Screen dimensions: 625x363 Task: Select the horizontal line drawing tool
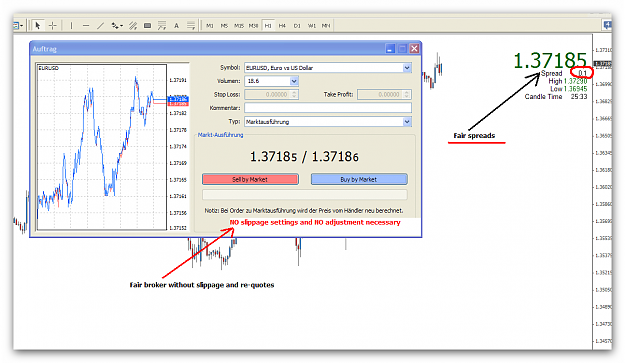[x=86, y=26]
